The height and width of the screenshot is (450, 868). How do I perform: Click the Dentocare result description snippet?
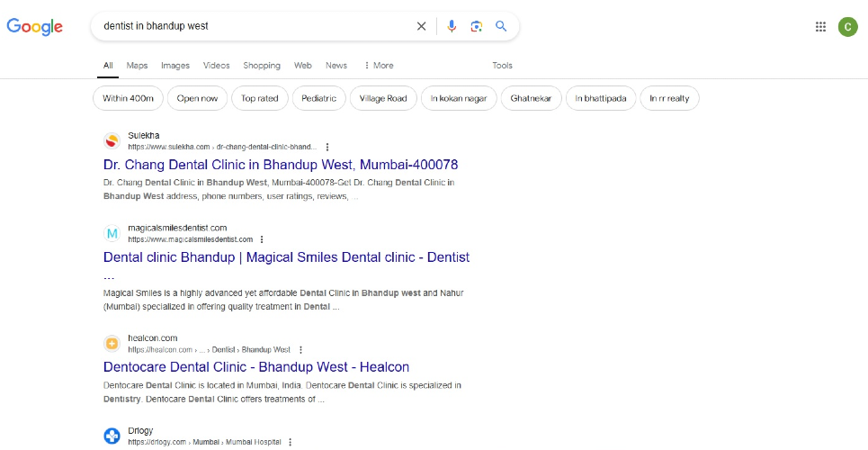point(282,392)
